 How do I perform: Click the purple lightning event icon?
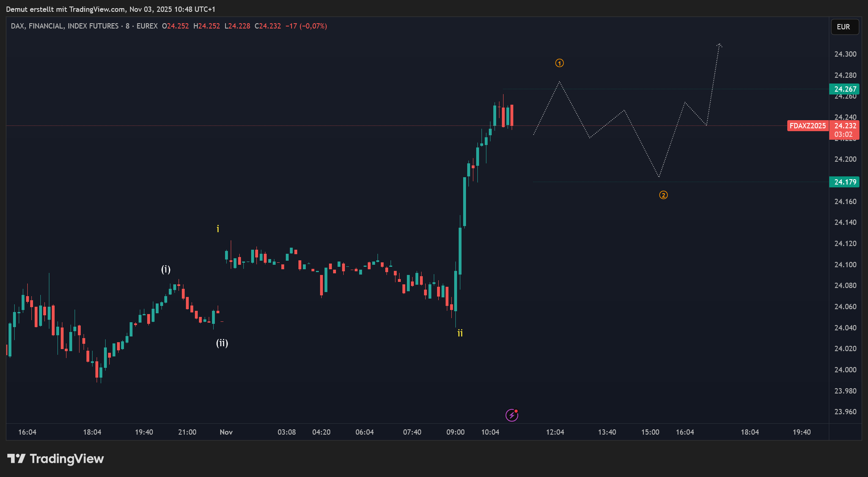tap(512, 415)
